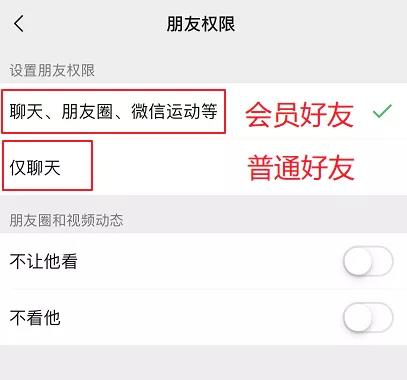Click the 设置朋友权限 section header
This screenshot has height=380, width=407.
pyautogui.click(x=52, y=71)
